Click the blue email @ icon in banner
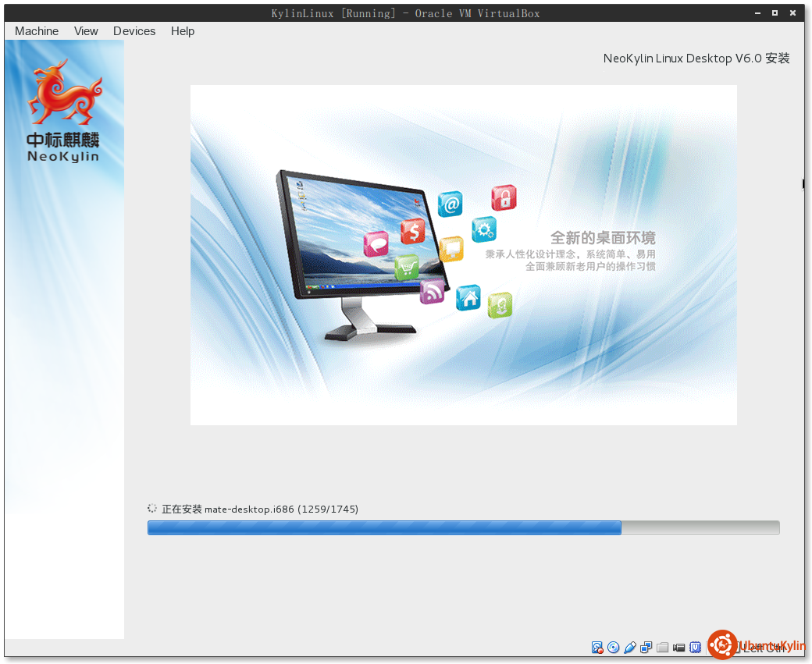 [x=450, y=204]
